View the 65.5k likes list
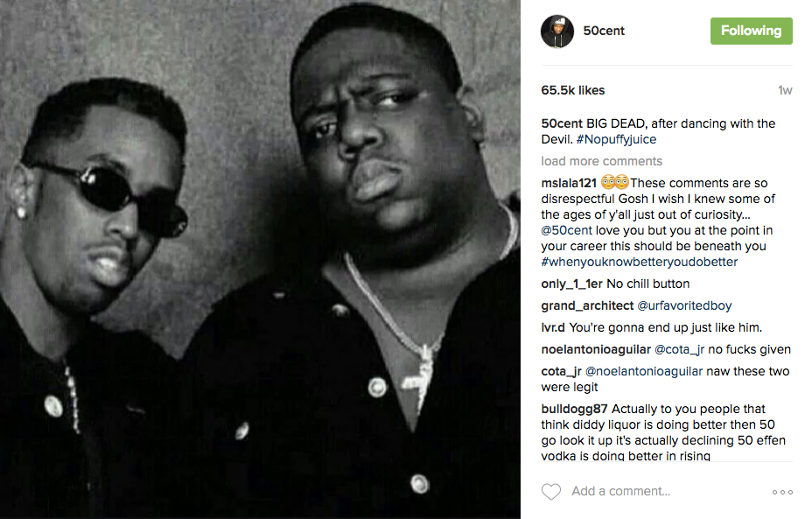This screenshot has width=812, height=519. point(573,90)
